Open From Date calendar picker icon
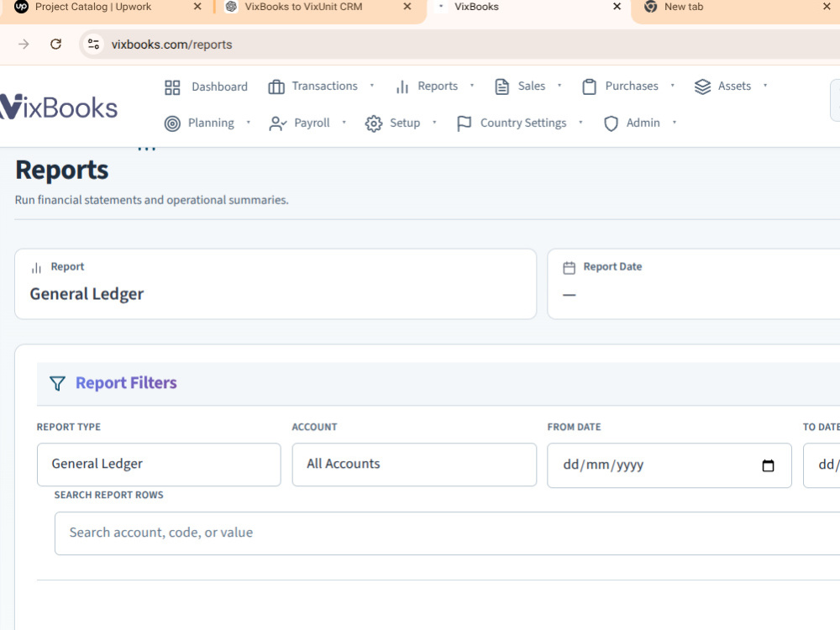The image size is (840, 630). [x=768, y=465]
